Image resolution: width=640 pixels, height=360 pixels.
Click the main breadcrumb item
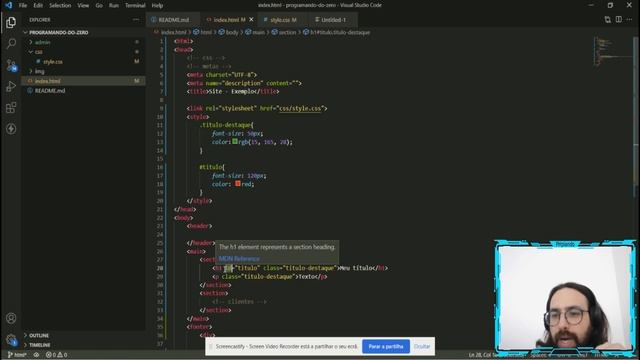click(x=255, y=32)
